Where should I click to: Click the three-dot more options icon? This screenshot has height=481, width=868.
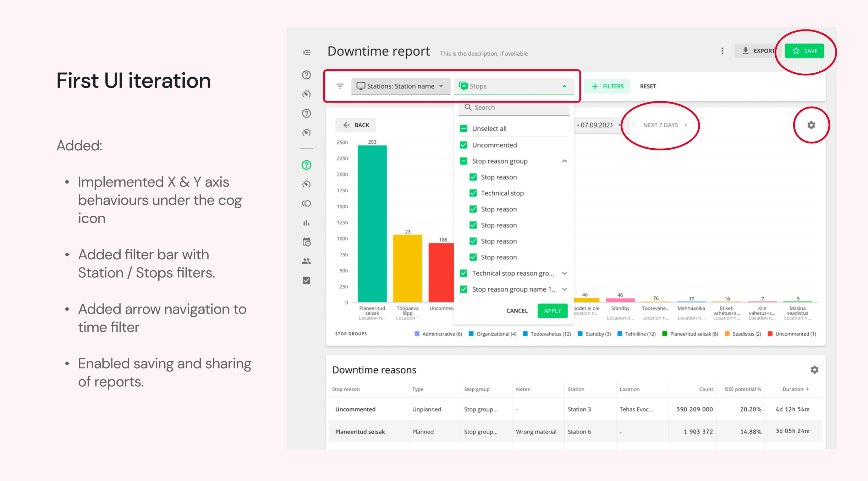pos(722,51)
